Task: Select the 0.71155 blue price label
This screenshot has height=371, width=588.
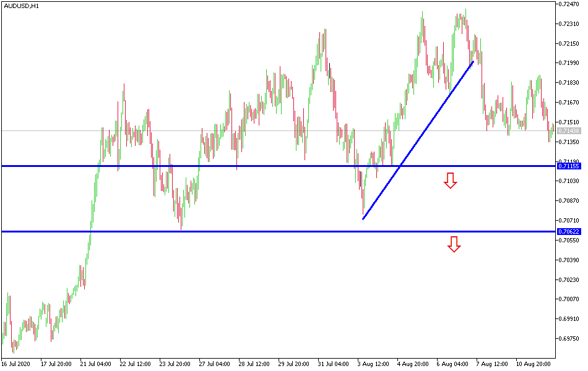Action: point(569,166)
